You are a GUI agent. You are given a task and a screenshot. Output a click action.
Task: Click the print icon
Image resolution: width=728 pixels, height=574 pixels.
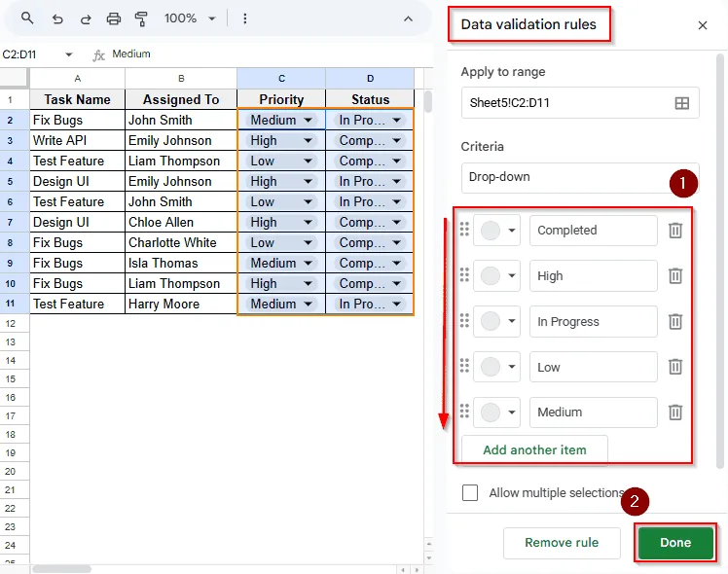click(113, 18)
